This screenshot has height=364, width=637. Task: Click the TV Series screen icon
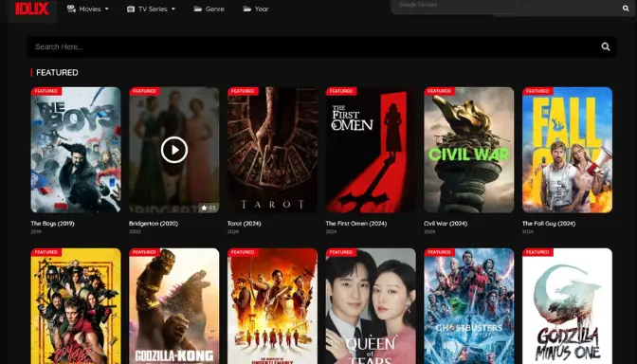click(131, 9)
